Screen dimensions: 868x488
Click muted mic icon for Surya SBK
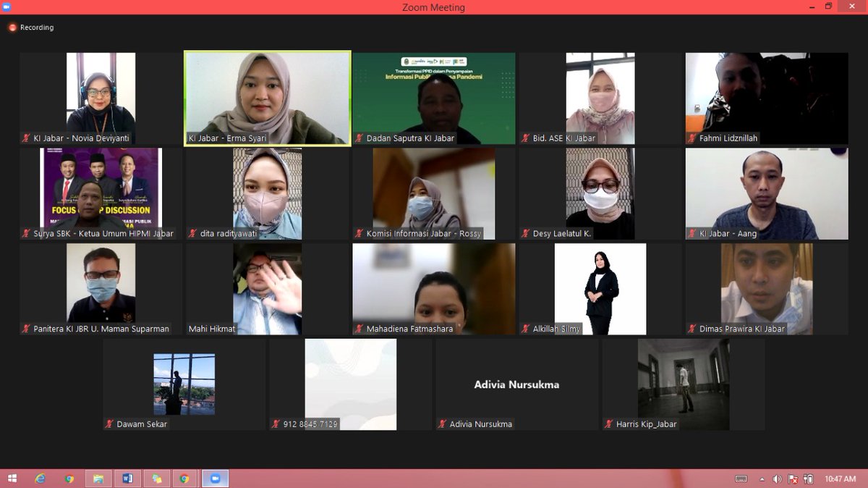click(27, 234)
